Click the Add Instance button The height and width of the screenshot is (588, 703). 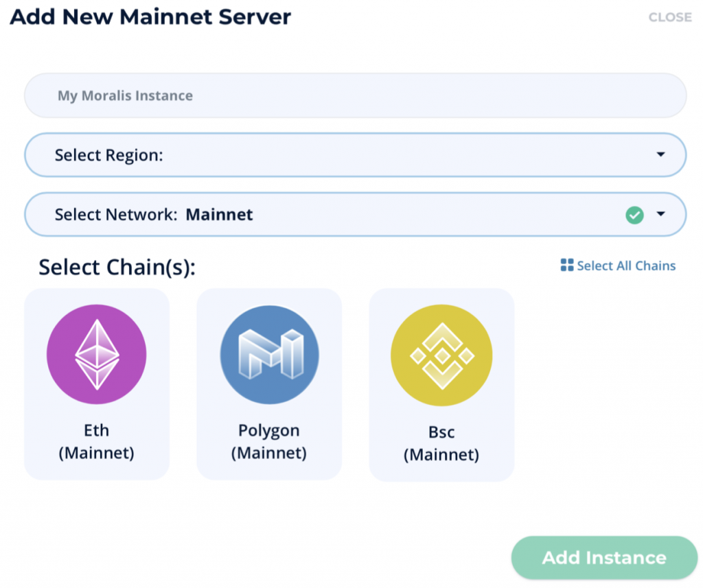[604, 558]
